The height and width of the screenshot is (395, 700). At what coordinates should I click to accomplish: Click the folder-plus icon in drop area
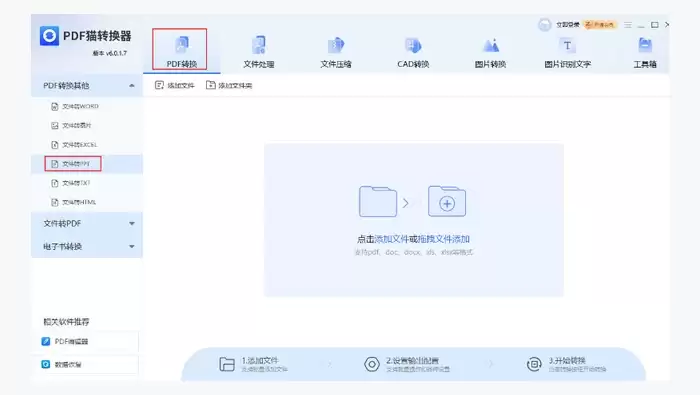[x=447, y=202]
